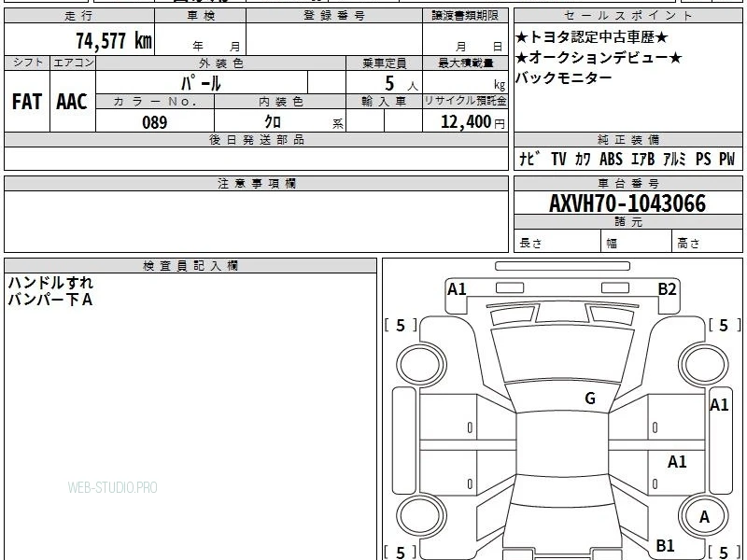This screenshot has height=560, width=747.
Task: Click the エアB equipment code
Action: pyautogui.click(x=642, y=159)
